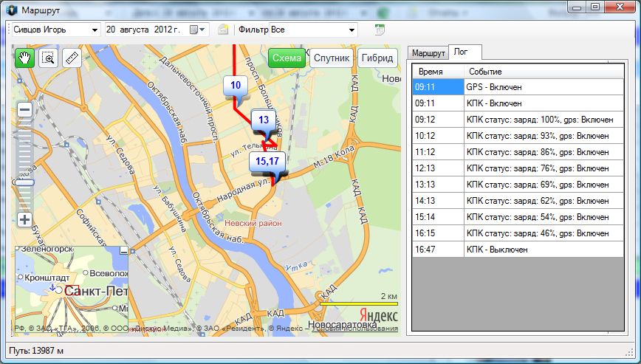This screenshot has width=641, height=364.
Task: Click the export table icon in toolbar
Action: (380, 30)
